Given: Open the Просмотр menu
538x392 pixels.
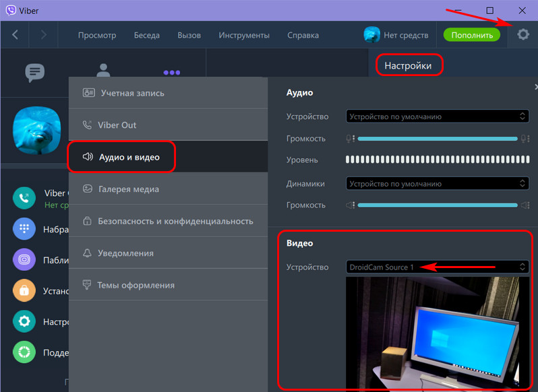Looking at the screenshot, I should coord(97,35).
